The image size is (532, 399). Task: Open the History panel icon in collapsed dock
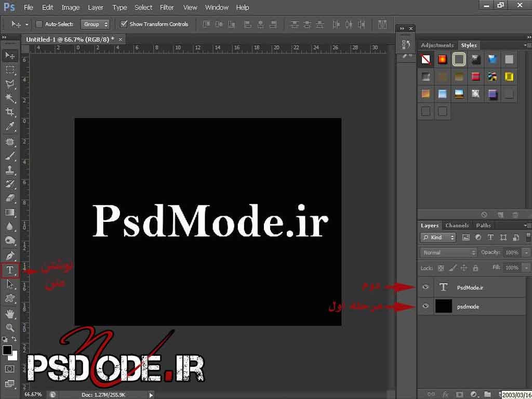pos(406,45)
